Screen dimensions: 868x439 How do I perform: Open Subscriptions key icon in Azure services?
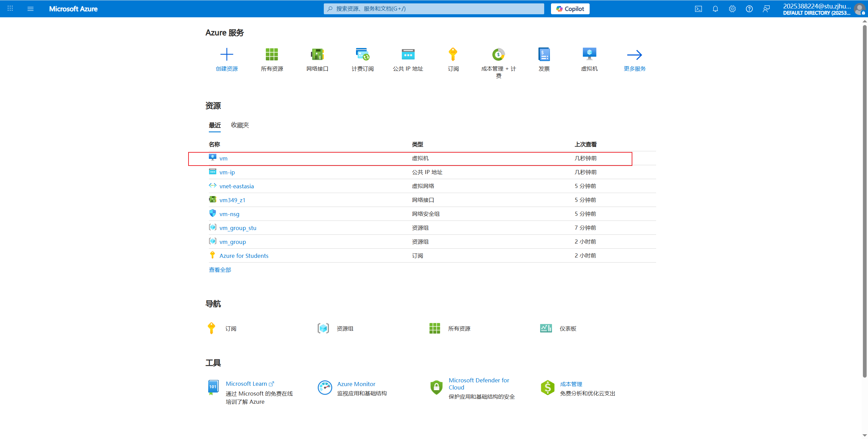point(453,54)
